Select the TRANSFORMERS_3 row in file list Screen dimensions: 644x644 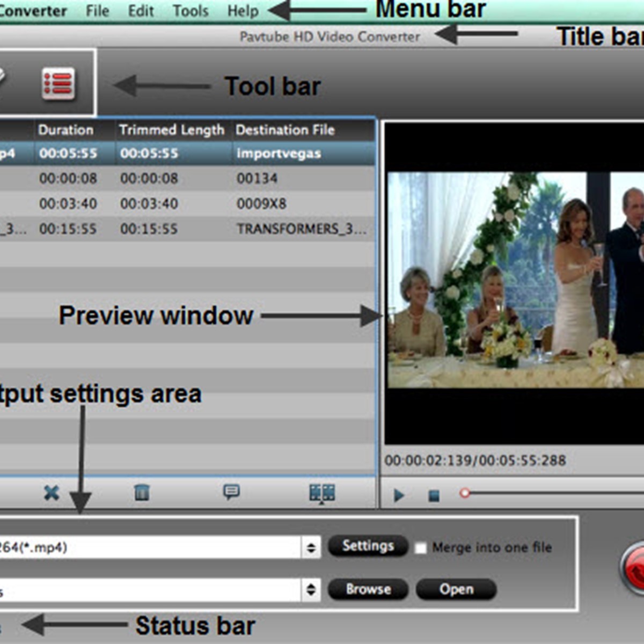[x=188, y=229]
